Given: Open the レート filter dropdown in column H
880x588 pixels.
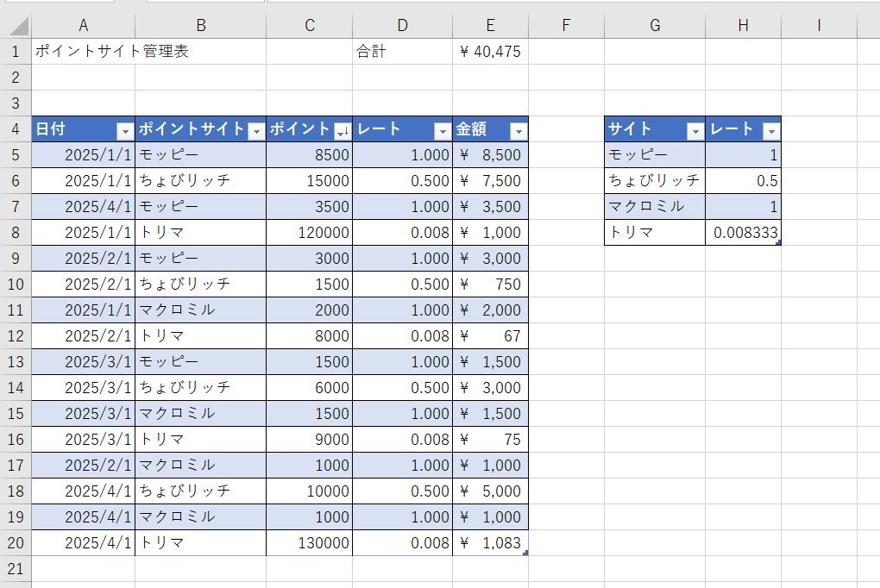Looking at the screenshot, I should pyautogui.click(x=771, y=131).
